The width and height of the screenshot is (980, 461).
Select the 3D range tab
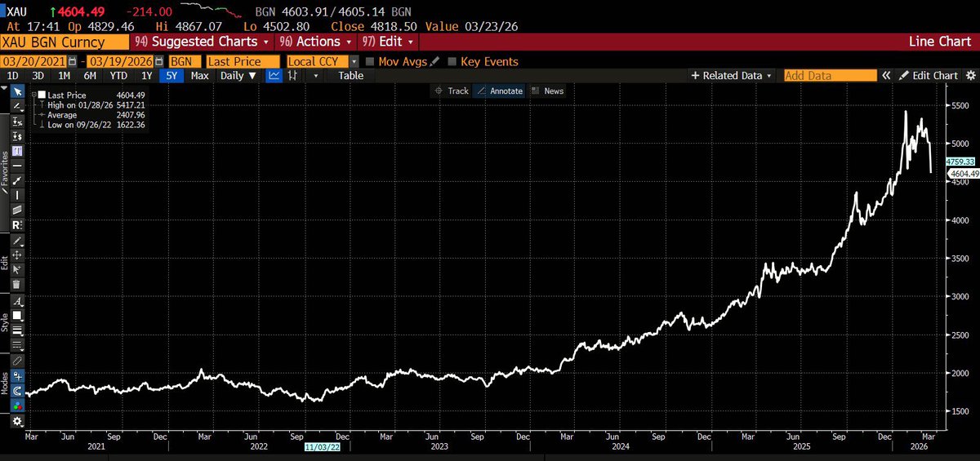click(38, 75)
